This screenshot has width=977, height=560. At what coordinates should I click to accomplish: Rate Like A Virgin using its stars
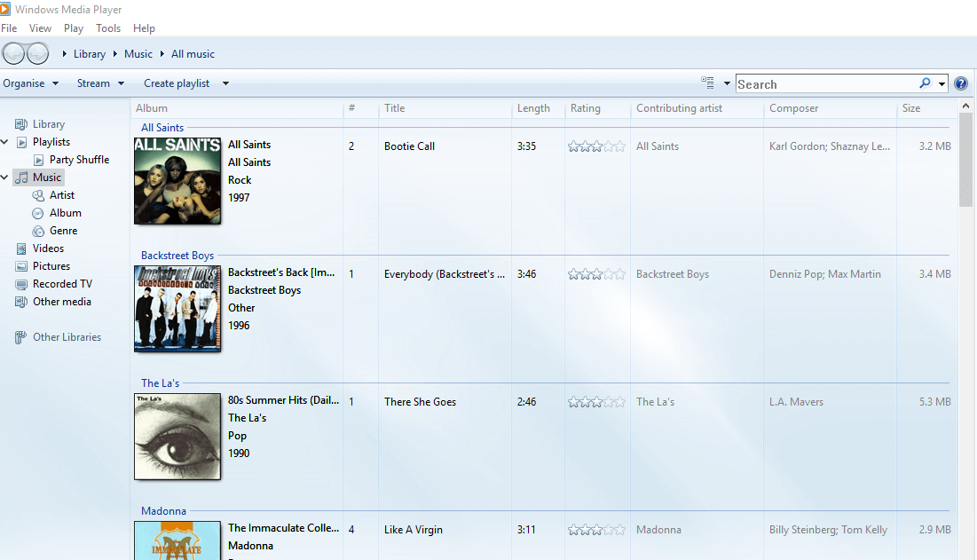596,530
